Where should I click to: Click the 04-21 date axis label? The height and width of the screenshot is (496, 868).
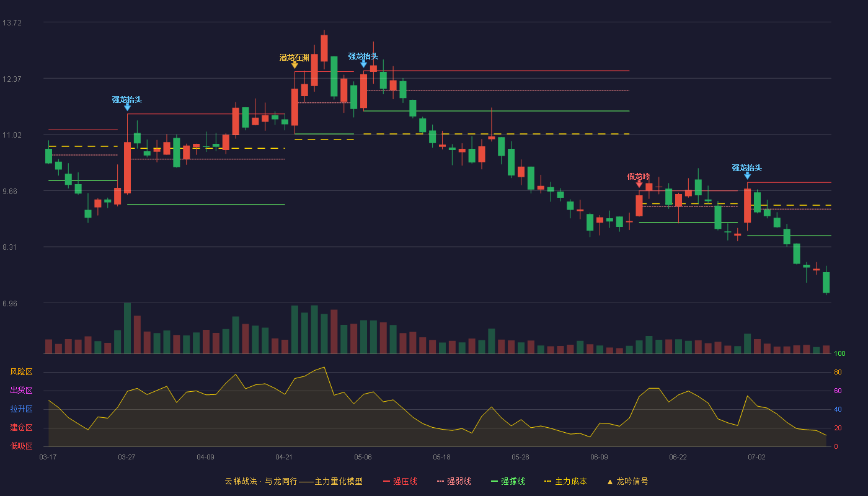pyautogui.click(x=284, y=457)
